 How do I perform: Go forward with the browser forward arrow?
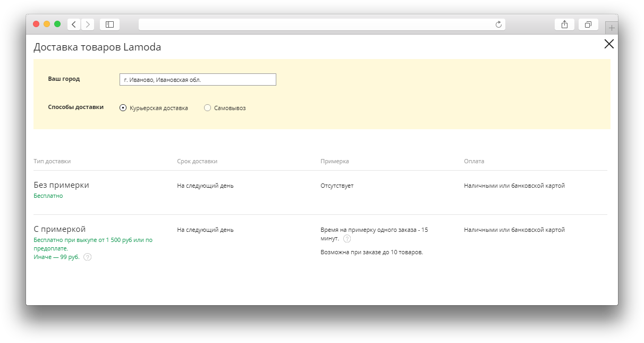click(88, 24)
